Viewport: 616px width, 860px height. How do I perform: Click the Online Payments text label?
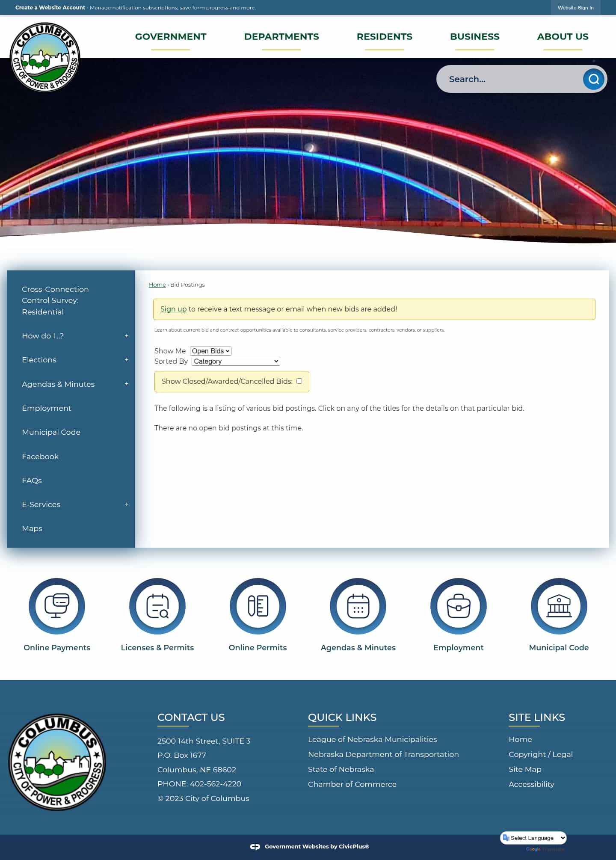point(57,648)
